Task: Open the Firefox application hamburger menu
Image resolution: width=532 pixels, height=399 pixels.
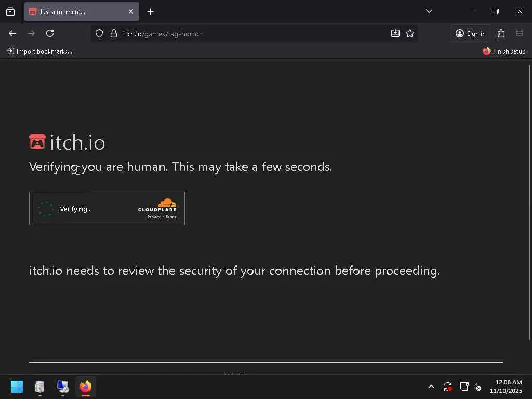Action: [x=520, y=33]
